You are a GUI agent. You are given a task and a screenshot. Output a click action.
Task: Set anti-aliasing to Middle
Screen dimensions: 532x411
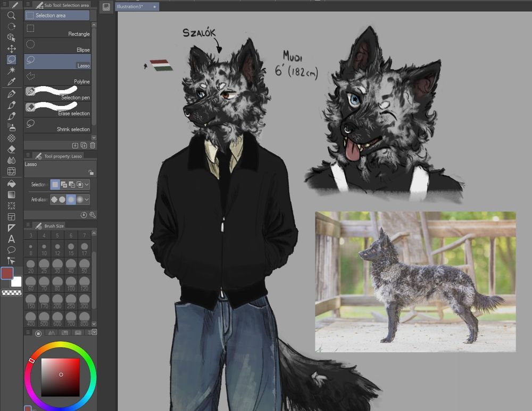71,200
